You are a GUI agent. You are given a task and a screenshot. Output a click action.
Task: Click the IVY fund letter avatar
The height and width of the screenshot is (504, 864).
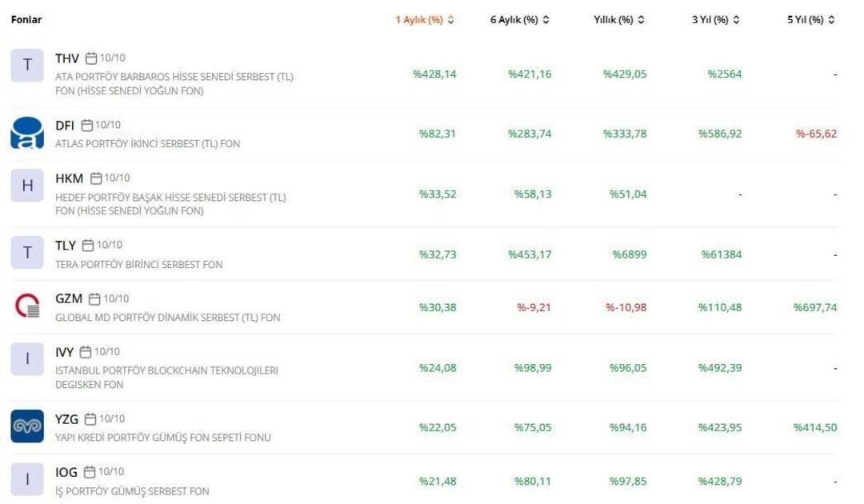(27, 359)
